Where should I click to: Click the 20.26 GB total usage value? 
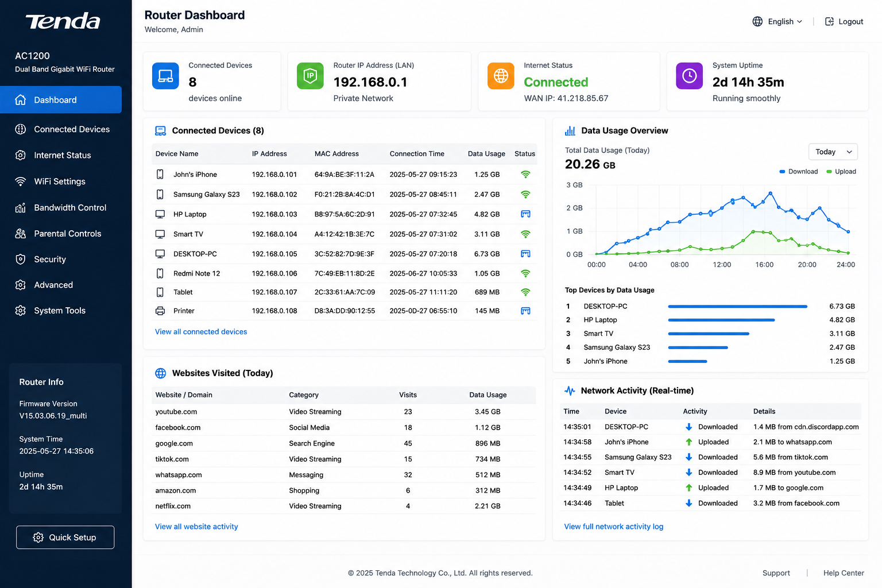coord(590,164)
